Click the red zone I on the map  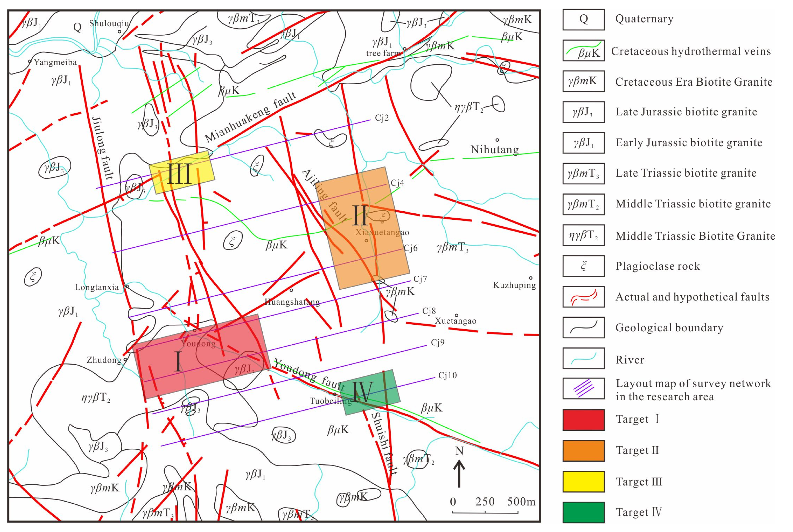202,356
